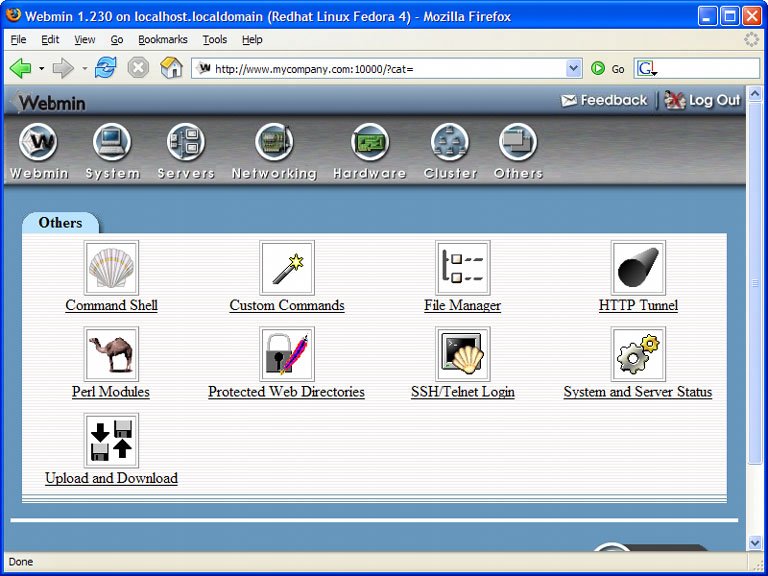Click the Protected Web Directories padlock icon
Screen dimensions: 768x576
point(287,354)
